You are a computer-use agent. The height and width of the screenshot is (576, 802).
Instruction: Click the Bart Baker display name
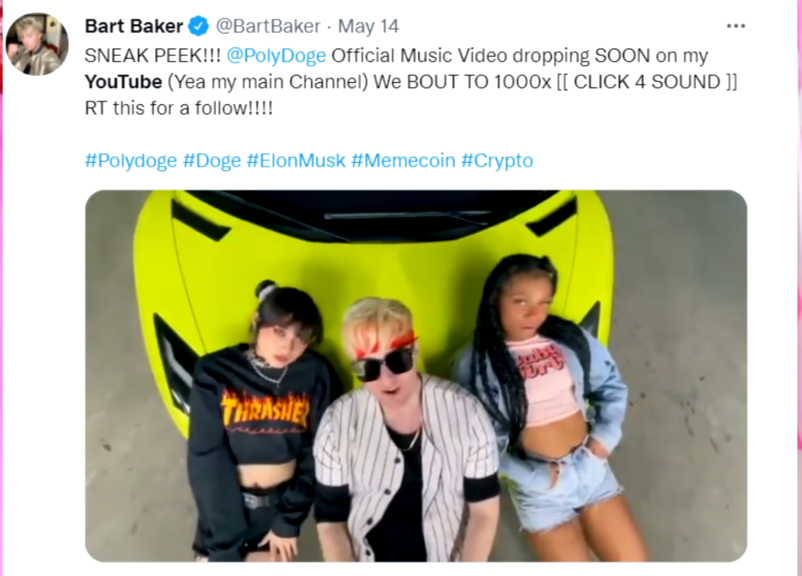tap(133, 26)
